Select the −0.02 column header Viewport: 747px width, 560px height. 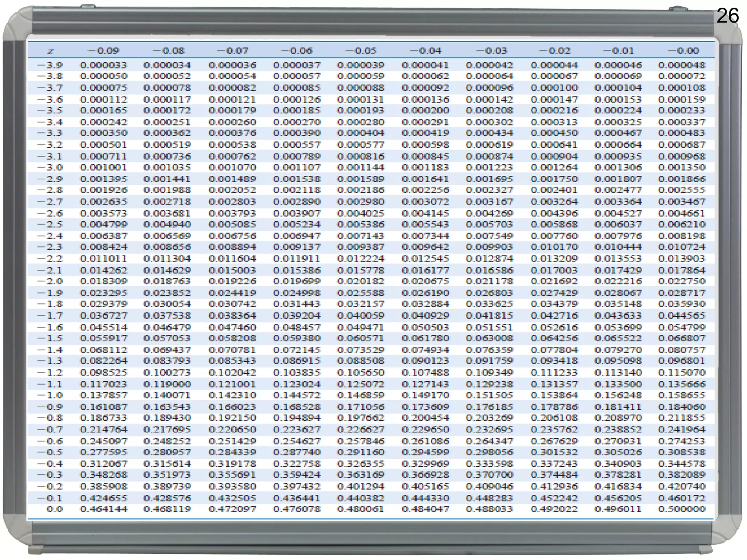554,51
